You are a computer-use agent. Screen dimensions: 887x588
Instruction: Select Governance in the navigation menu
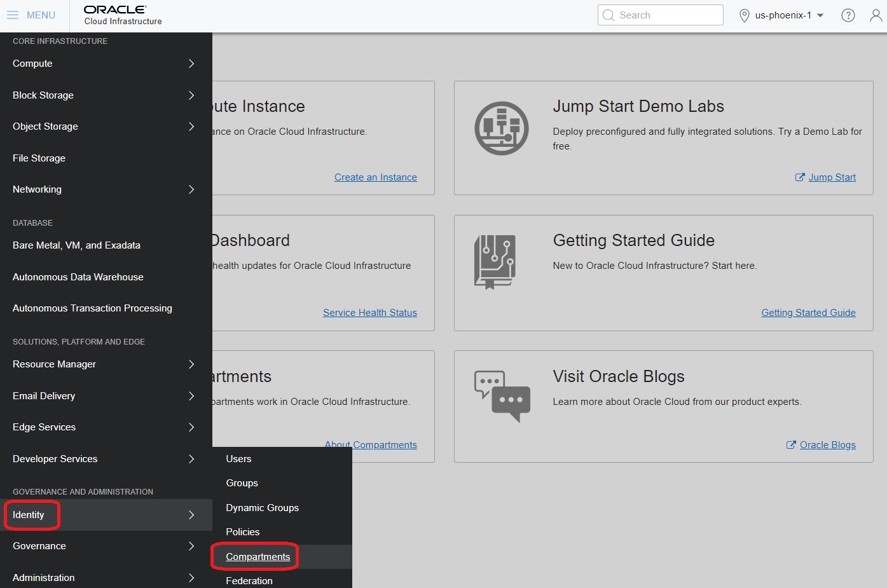[x=39, y=546]
